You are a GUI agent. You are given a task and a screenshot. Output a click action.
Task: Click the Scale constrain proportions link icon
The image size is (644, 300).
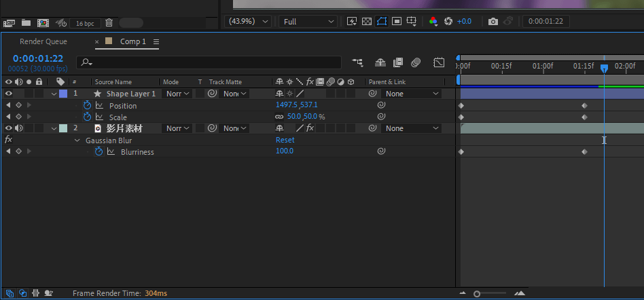coord(279,117)
